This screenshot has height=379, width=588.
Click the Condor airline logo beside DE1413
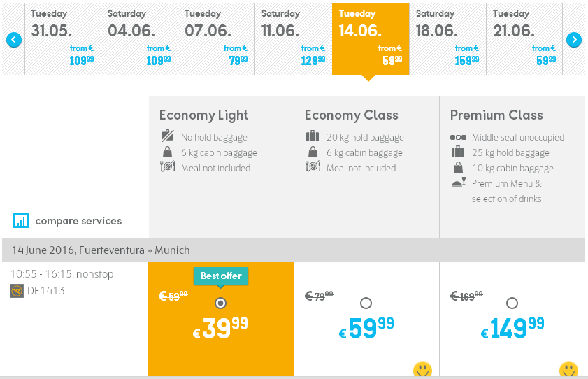[17, 291]
